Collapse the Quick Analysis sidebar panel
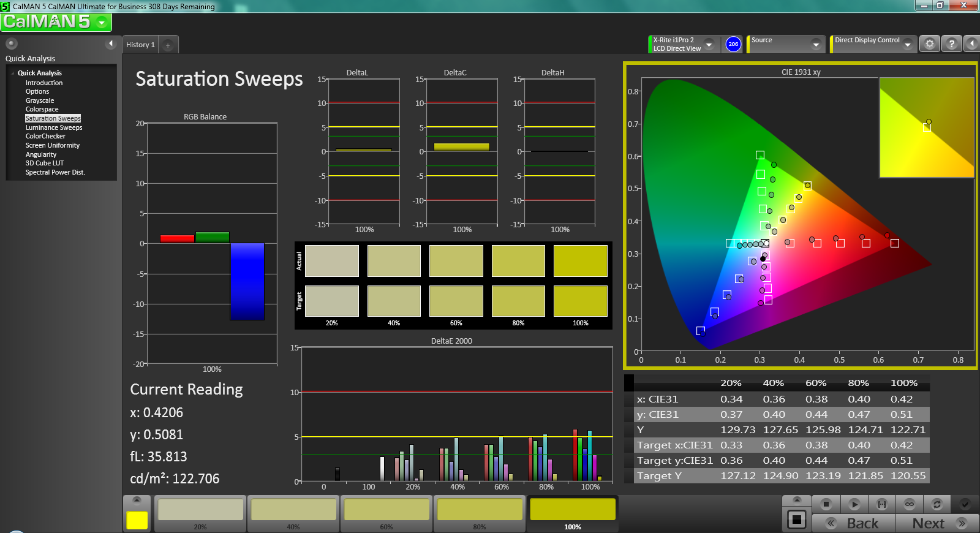The height and width of the screenshot is (533, 980). (111, 43)
